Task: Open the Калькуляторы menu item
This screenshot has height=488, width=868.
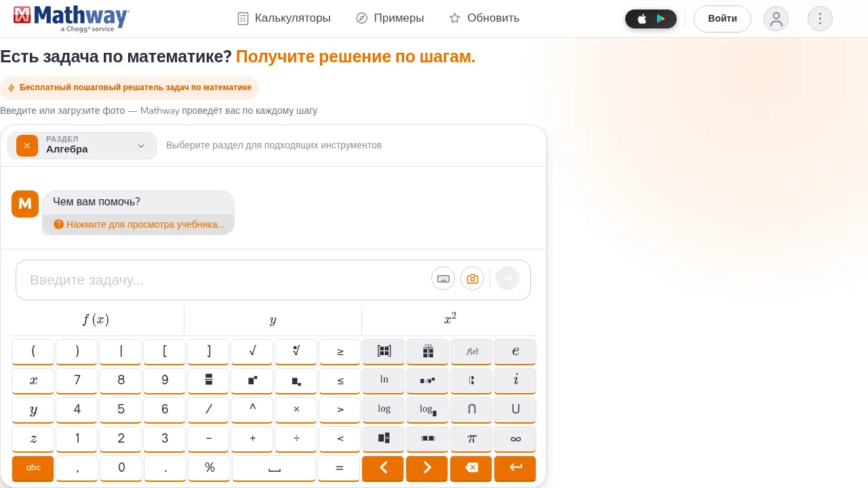Action: tap(284, 18)
